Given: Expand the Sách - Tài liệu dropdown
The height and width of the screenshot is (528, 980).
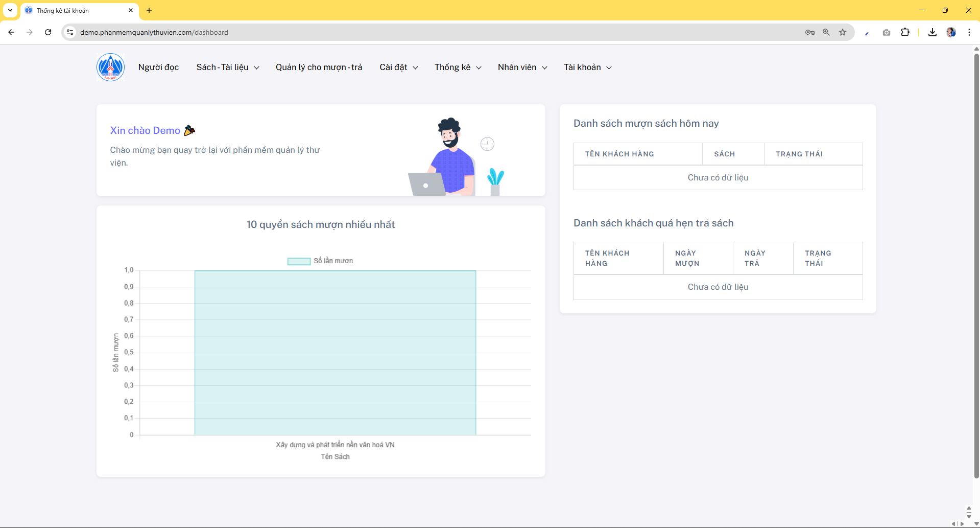Looking at the screenshot, I should [x=227, y=67].
